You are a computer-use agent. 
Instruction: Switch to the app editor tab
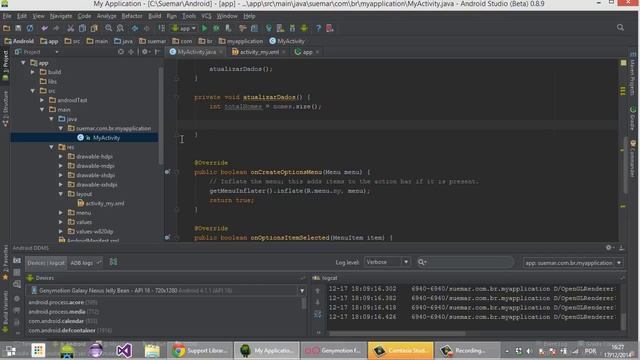point(307,52)
